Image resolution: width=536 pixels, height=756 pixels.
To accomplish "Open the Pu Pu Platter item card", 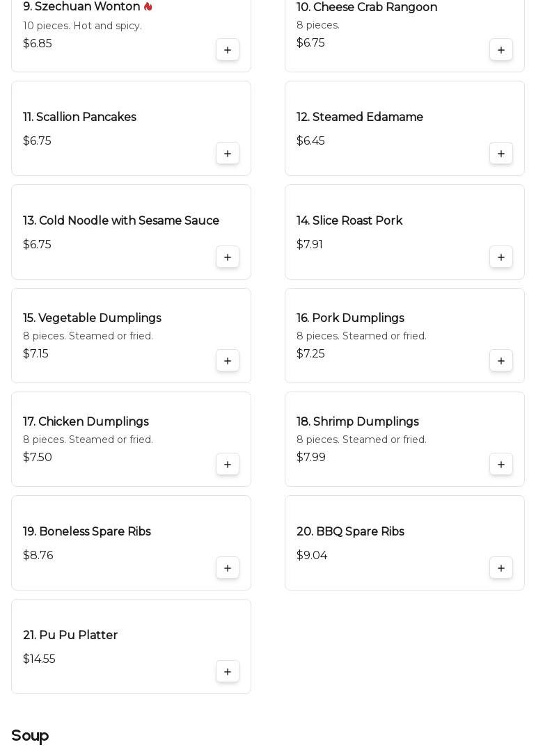I will [132, 647].
